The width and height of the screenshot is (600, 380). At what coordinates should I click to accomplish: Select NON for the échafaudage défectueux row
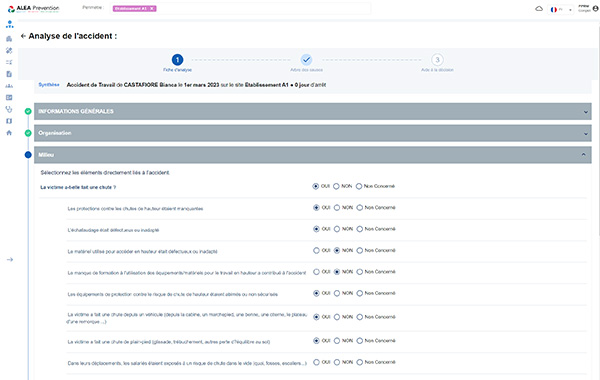tap(337, 229)
